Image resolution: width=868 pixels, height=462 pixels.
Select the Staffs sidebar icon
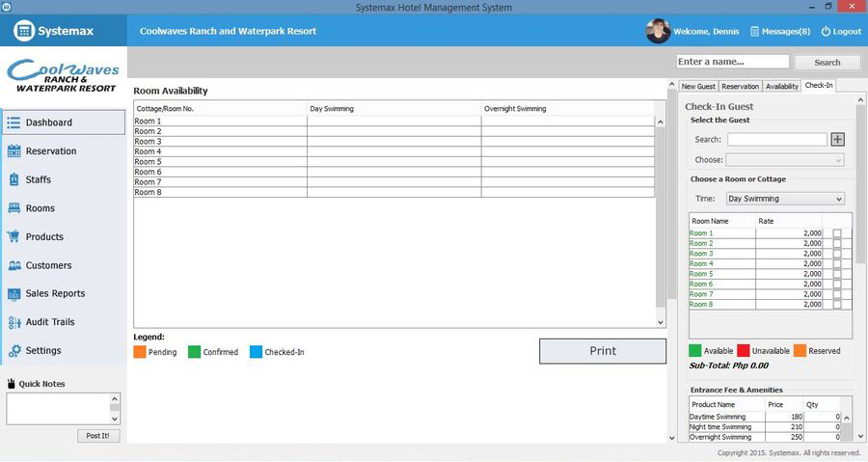tap(14, 179)
